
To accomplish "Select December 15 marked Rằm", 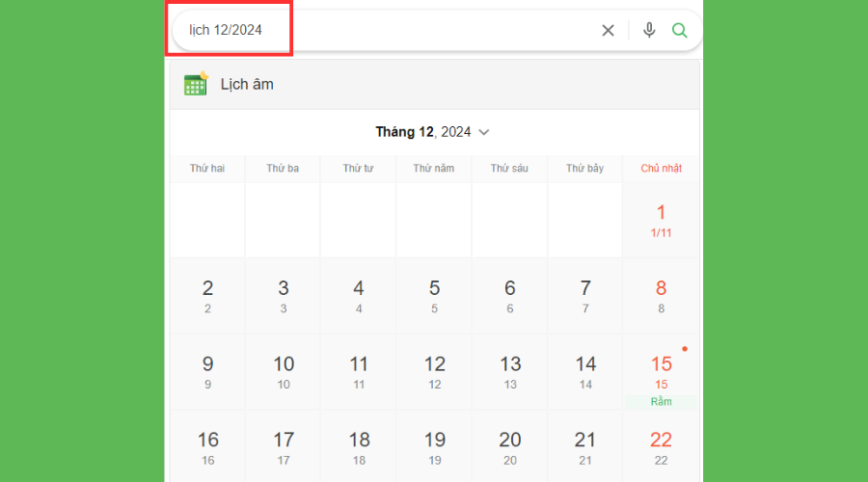I will tap(661, 372).
